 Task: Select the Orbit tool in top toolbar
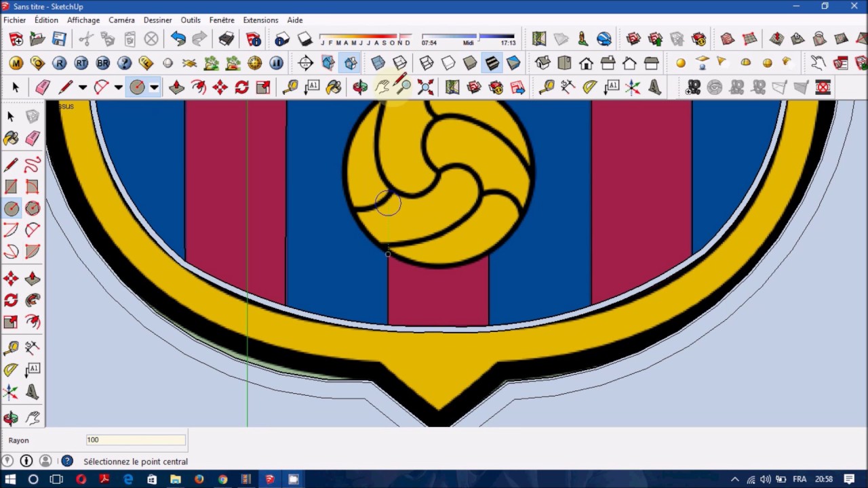pos(360,87)
